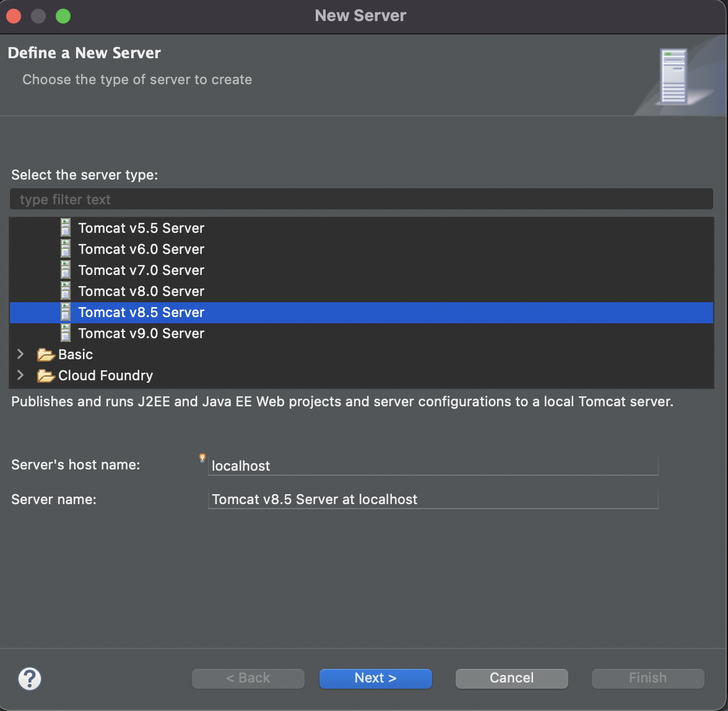The height and width of the screenshot is (711, 728).
Task: Click the Server's host name field
Action: tap(433, 465)
